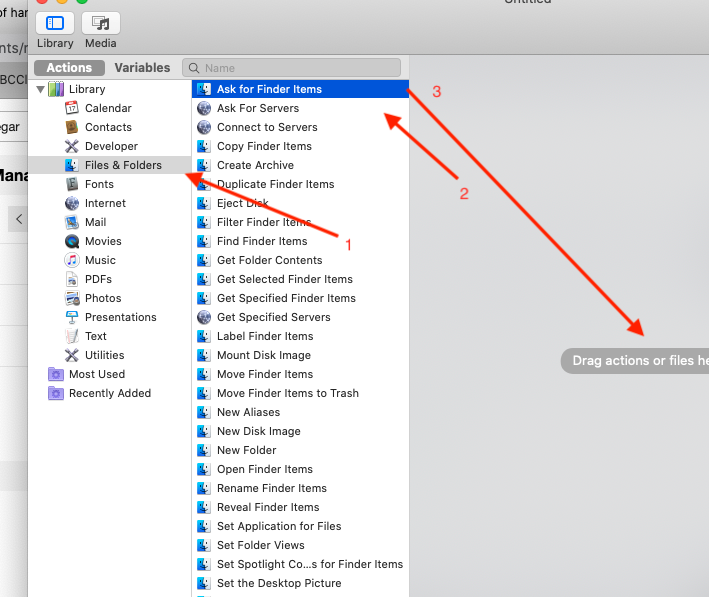The height and width of the screenshot is (597, 709).
Task: Select the Internet category icon
Action: pos(72,203)
